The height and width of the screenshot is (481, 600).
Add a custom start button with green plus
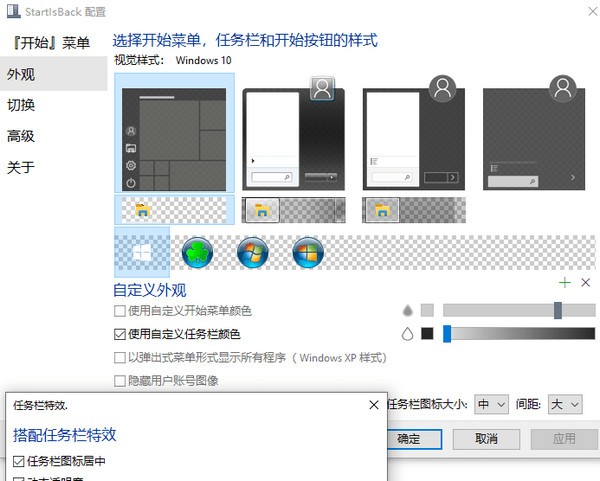pos(565,283)
